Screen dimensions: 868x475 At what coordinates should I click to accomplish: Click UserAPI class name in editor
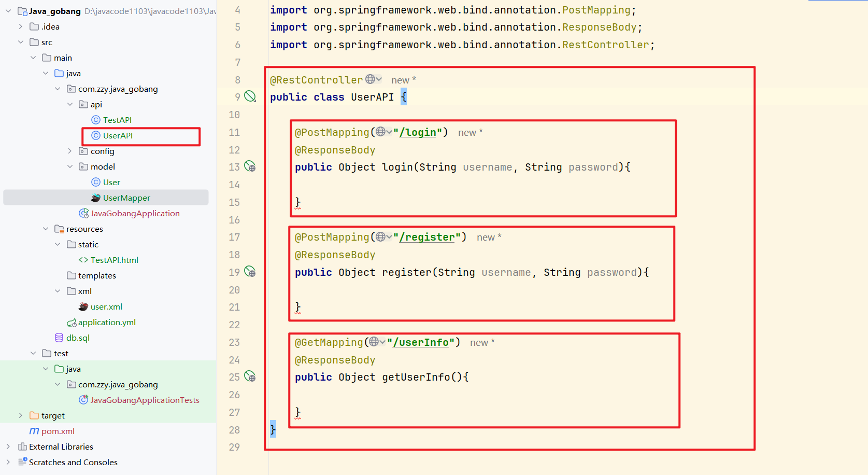tap(372, 97)
